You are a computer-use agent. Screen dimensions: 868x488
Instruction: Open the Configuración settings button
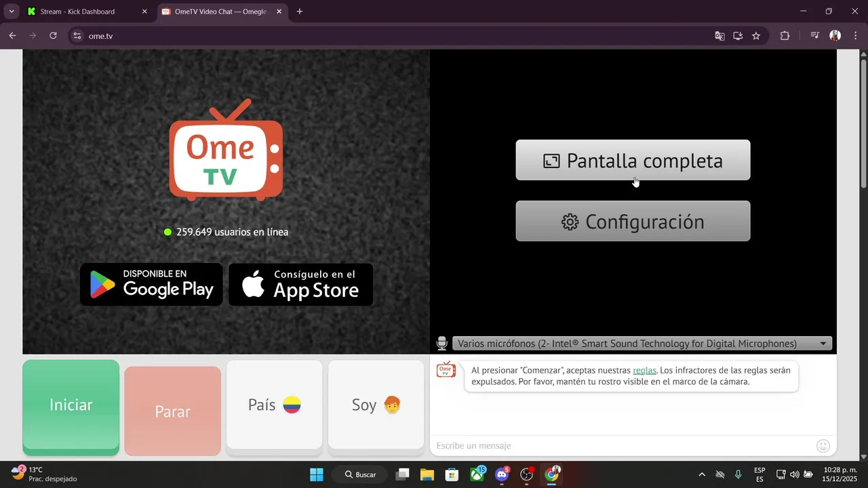pyautogui.click(x=633, y=221)
